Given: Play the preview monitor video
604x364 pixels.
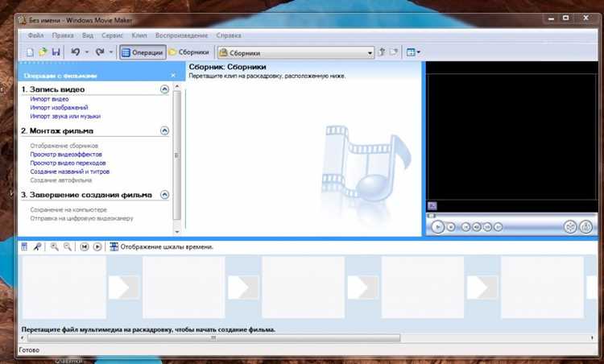Looking at the screenshot, I should point(437,227).
